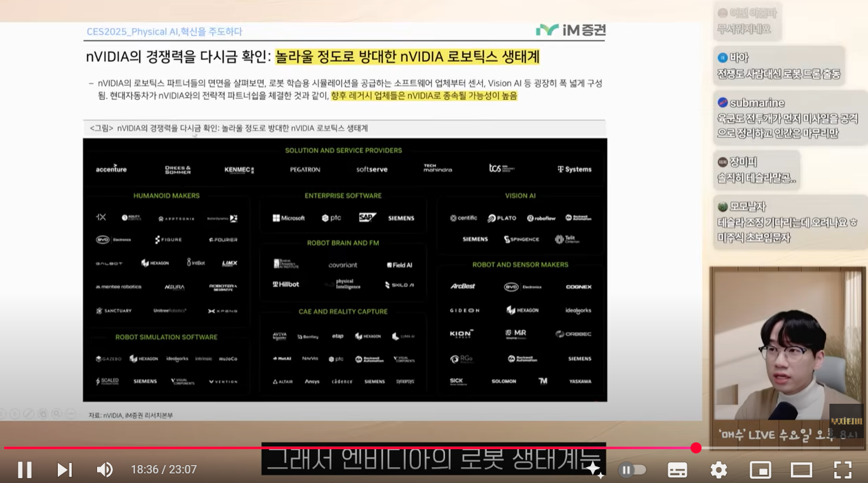Click the SOLOMON logo

pyautogui.click(x=504, y=381)
